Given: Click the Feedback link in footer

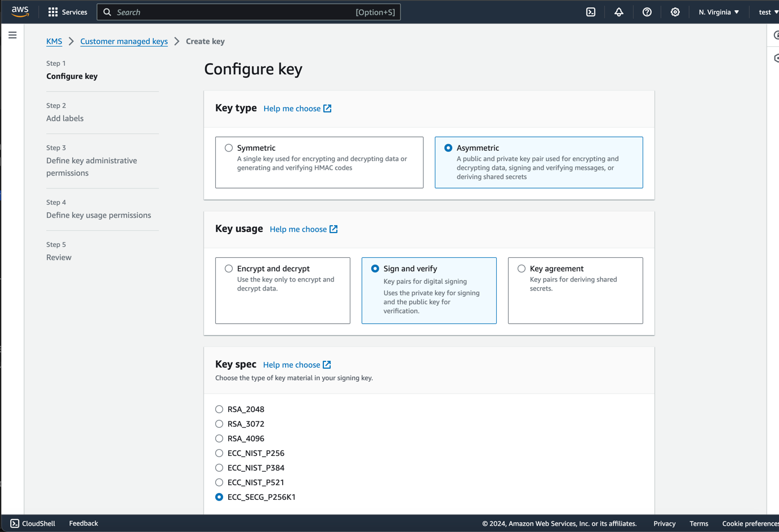Looking at the screenshot, I should [83, 524].
